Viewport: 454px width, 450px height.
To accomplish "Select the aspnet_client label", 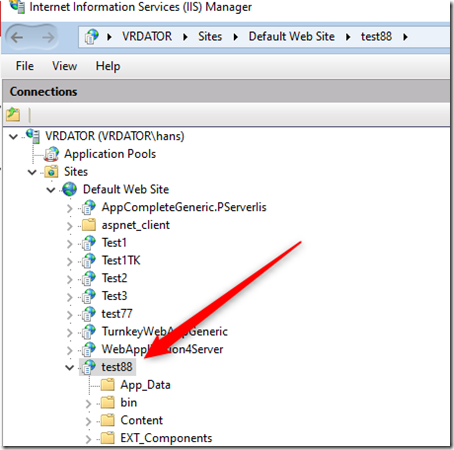I will coord(136,225).
